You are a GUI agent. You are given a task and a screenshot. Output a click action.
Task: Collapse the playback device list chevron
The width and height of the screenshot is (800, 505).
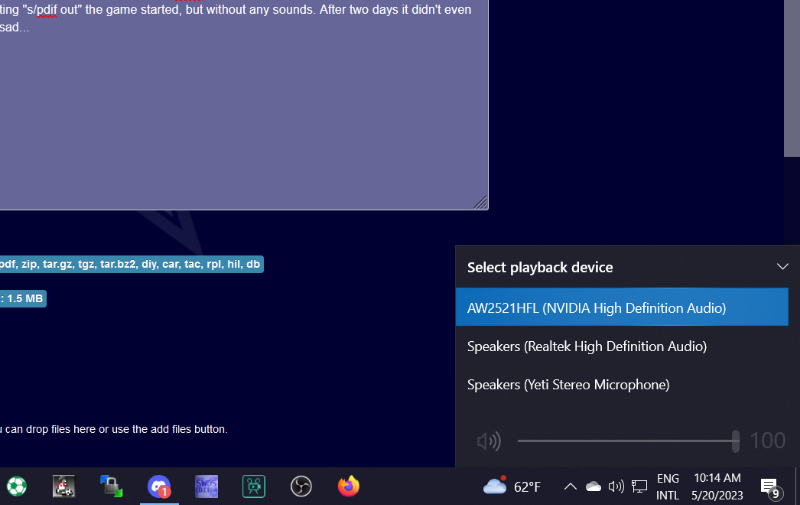783,267
